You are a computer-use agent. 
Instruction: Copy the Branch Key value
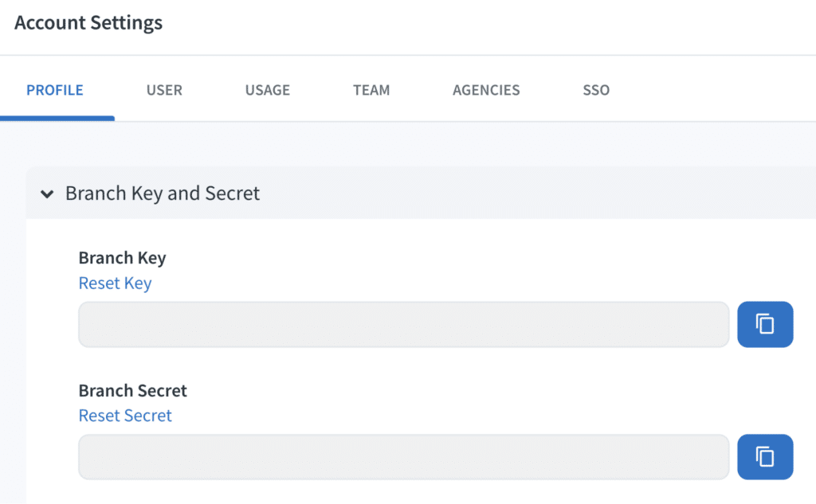(x=764, y=324)
